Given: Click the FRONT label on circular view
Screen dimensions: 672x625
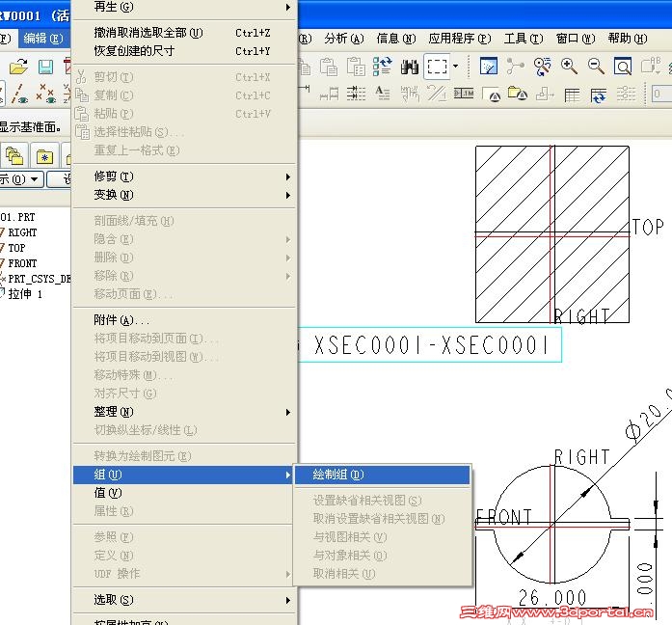Looking at the screenshot, I should [504, 517].
